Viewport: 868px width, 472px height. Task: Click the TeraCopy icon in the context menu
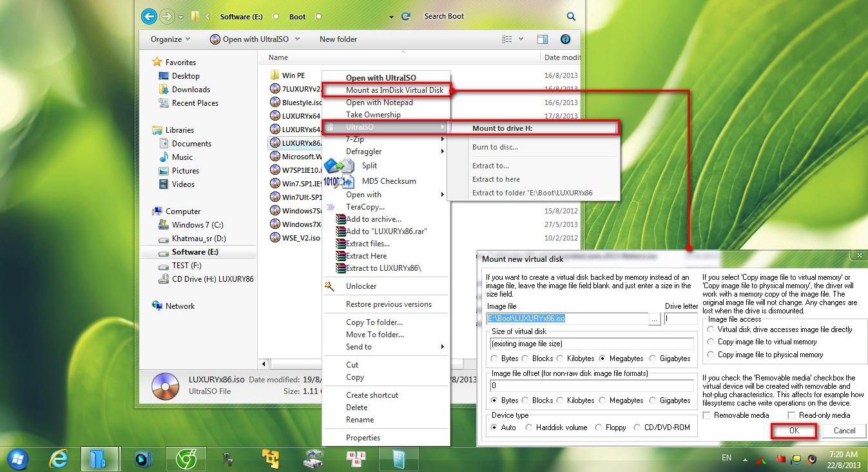(331, 206)
